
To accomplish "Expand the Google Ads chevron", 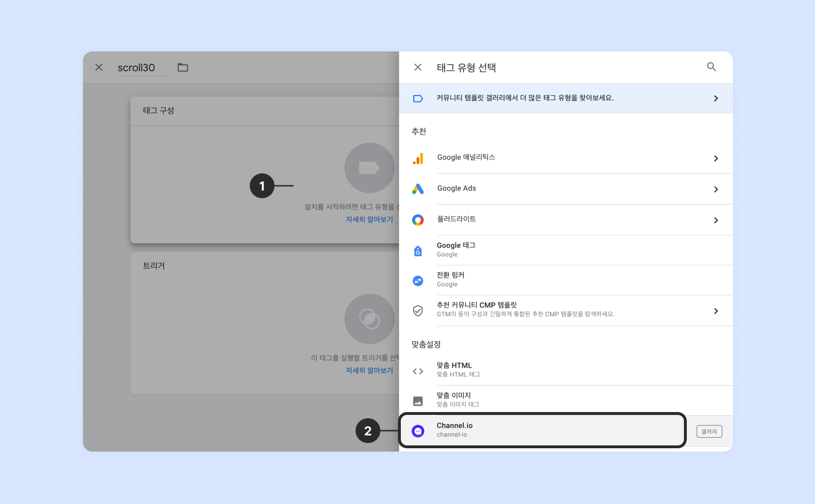I will 716,189.
